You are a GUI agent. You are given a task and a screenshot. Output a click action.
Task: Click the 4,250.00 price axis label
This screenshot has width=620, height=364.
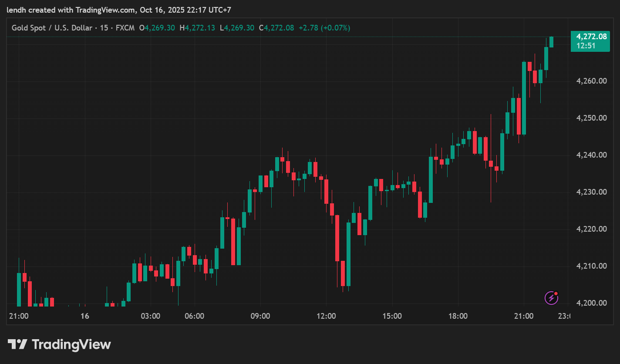(x=591, y=118)
